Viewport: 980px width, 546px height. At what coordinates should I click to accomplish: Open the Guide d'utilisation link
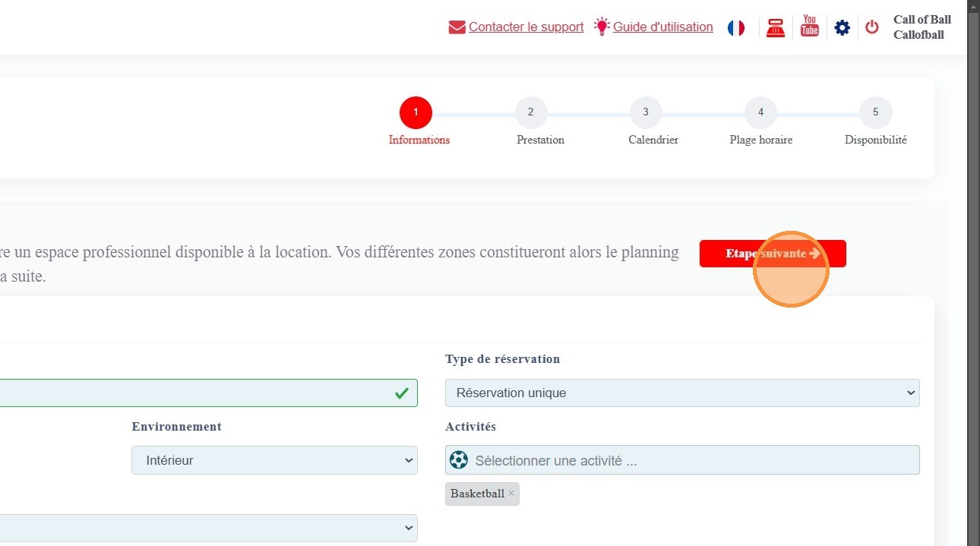662,27
